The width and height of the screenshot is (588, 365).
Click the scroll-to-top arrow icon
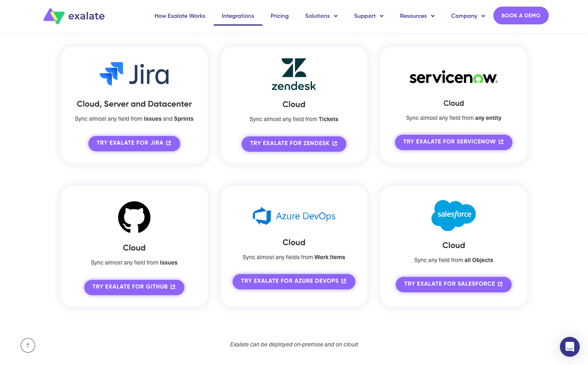pos(28,345)
